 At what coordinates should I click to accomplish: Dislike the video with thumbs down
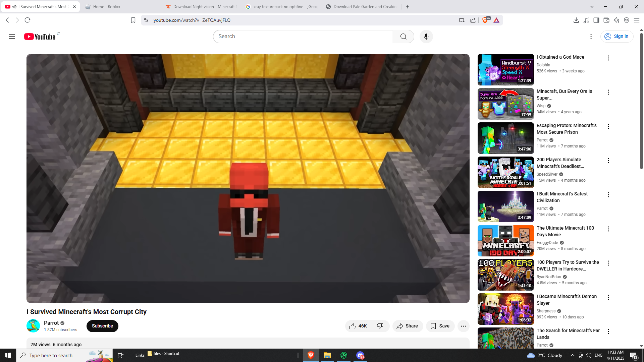coord(380,326)
